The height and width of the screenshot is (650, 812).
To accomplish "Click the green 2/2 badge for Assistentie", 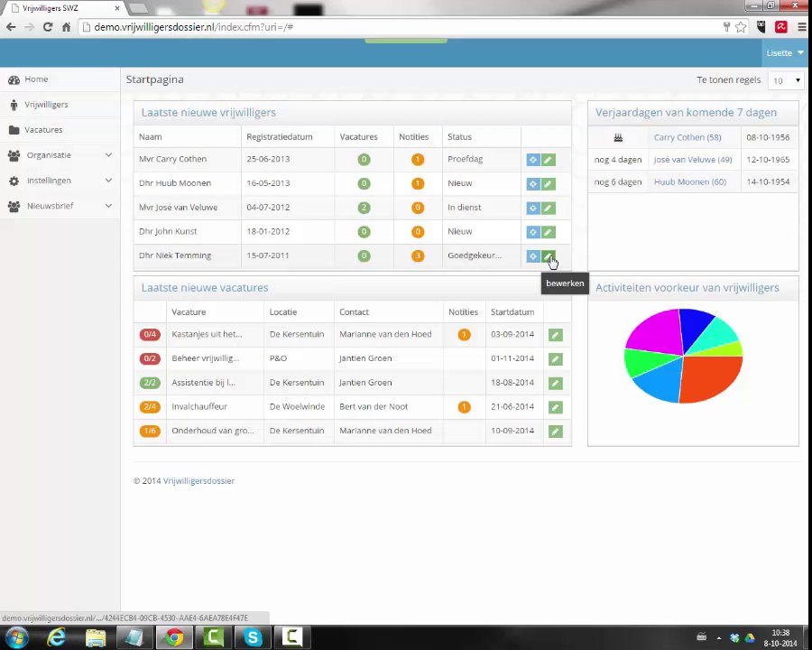I will pyautogui.click(x=150, y=383).
